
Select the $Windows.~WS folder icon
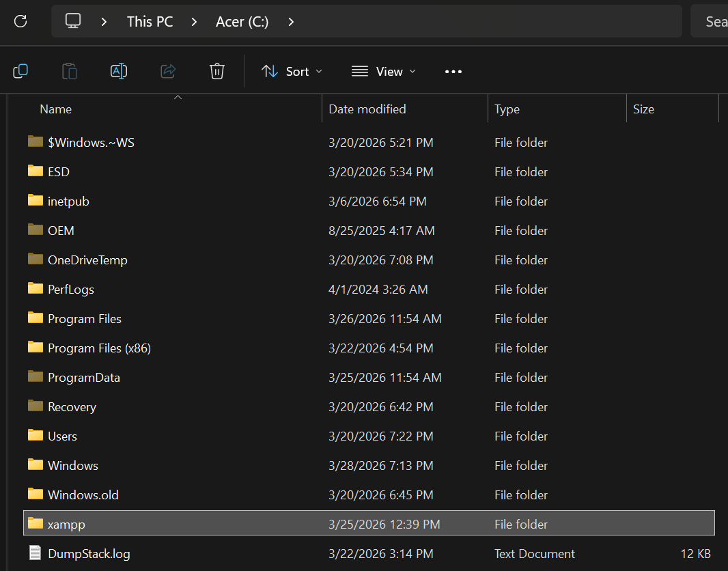[36, 141]
